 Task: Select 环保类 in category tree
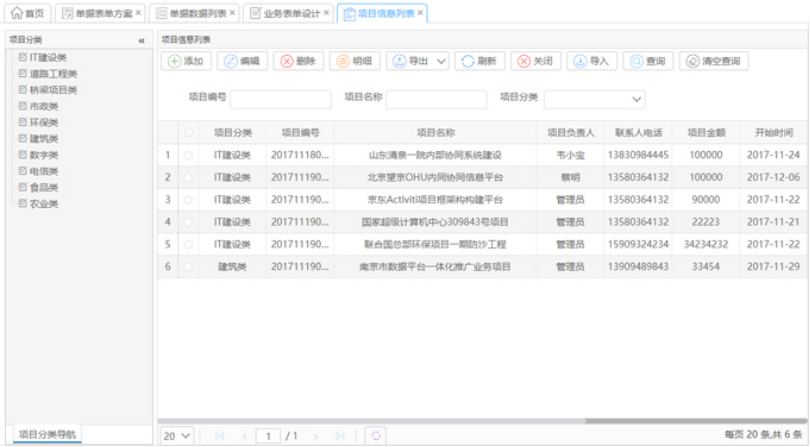click(43, 122)
